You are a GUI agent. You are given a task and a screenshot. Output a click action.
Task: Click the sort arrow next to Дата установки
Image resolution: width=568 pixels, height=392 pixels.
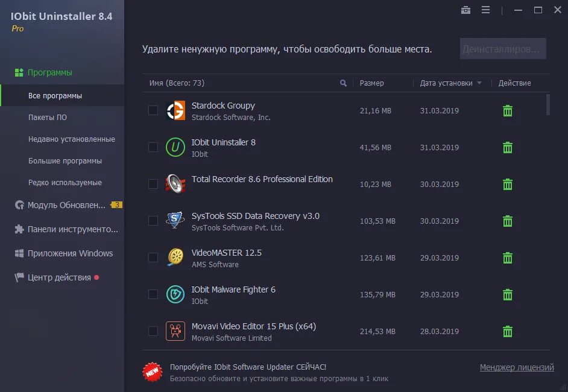click(479, 83)
